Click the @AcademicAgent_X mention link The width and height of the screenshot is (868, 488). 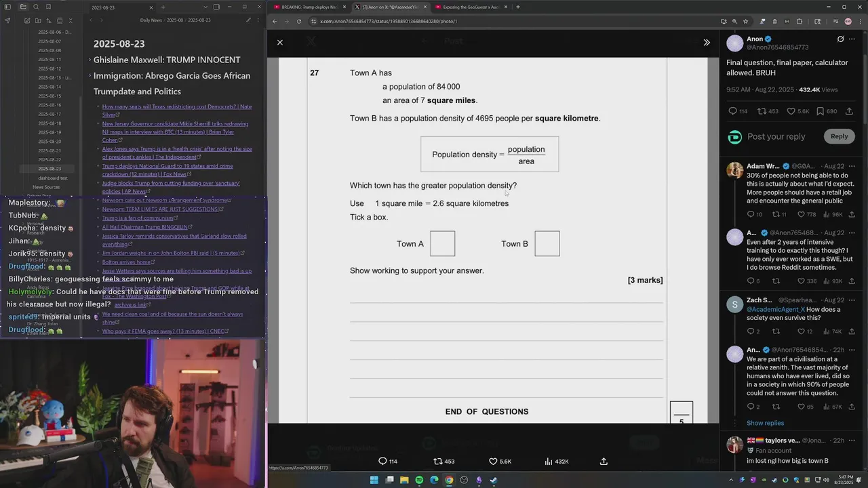(776, 310)
